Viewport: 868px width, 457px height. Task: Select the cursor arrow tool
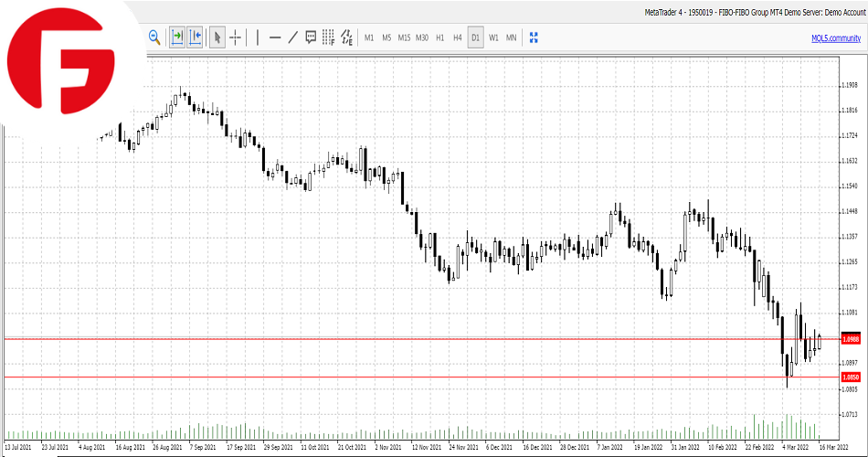[x=217, y=37]
